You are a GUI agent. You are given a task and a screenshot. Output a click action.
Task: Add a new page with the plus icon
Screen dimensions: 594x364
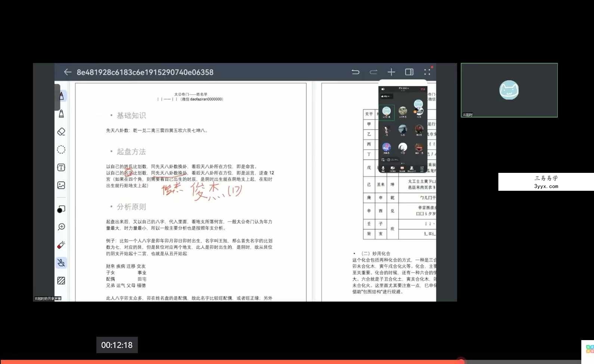pos(391,72)
